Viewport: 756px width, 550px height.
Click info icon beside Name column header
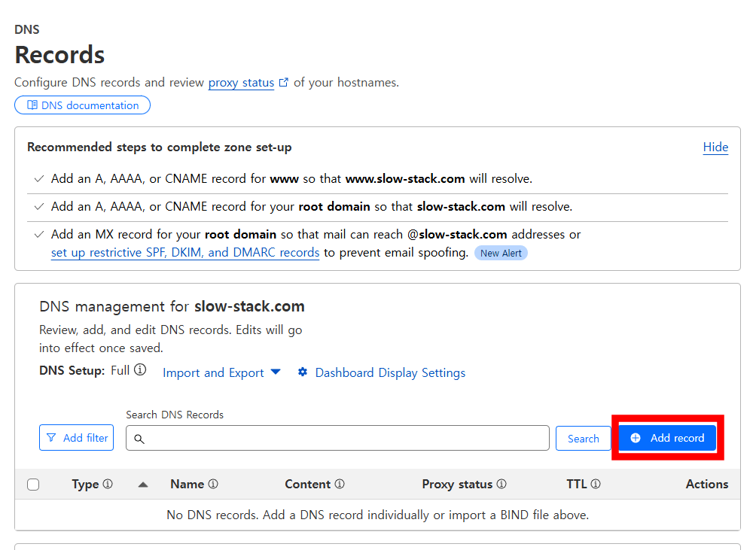(213, 484)
